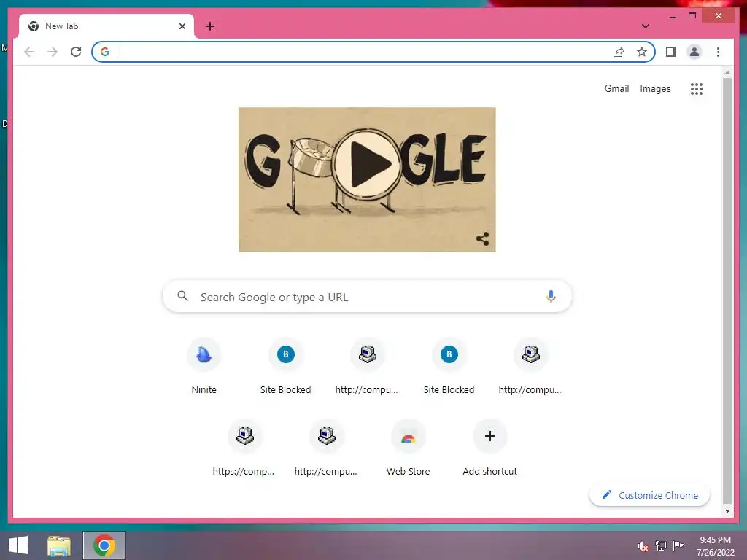Open the Ninite shortcut
Viewport: 747px width, 560px height.
click(204, 367)
